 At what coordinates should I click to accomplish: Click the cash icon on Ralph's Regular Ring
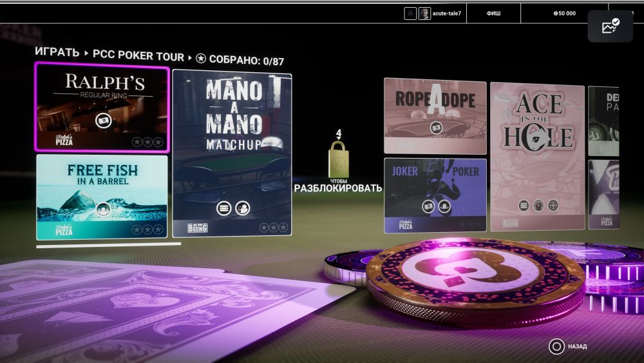click(103, 120)
